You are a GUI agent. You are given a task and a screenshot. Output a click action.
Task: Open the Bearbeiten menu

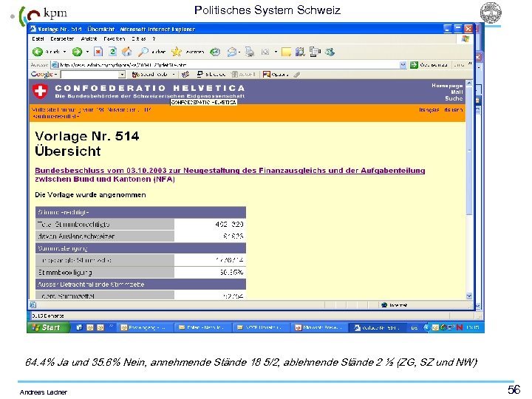coord(62,38)
